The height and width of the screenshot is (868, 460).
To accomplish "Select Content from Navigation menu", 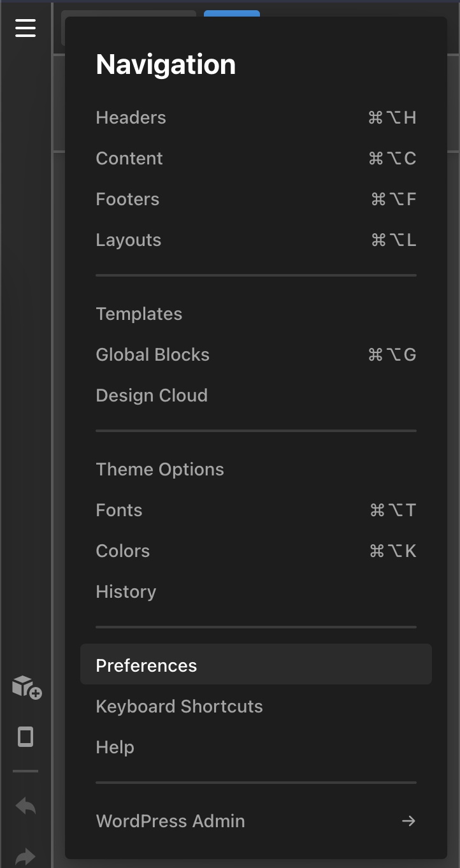I will pyautogui.click(x=256, y=159).
